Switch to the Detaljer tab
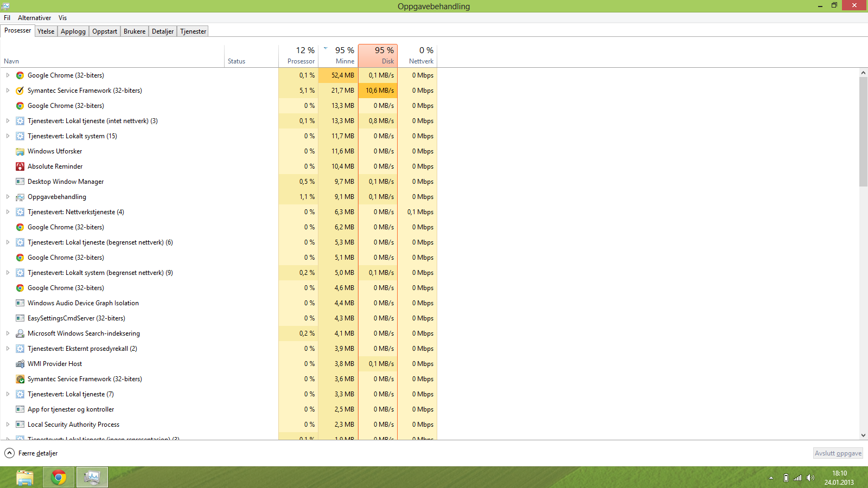868x488 pixels. pos(163,31)
